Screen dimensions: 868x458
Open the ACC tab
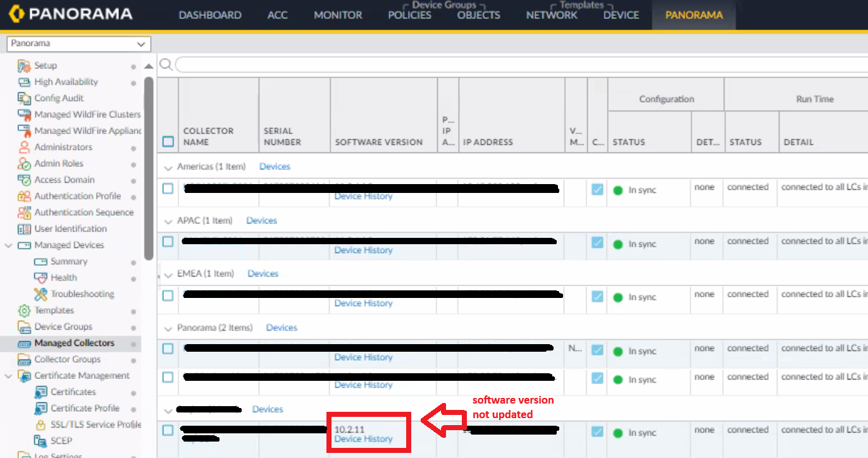click(278, 15)
